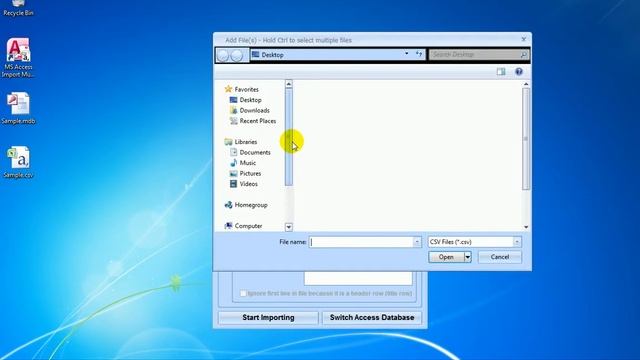Click the file list scroll up arrow

click(x=526, y=84)
